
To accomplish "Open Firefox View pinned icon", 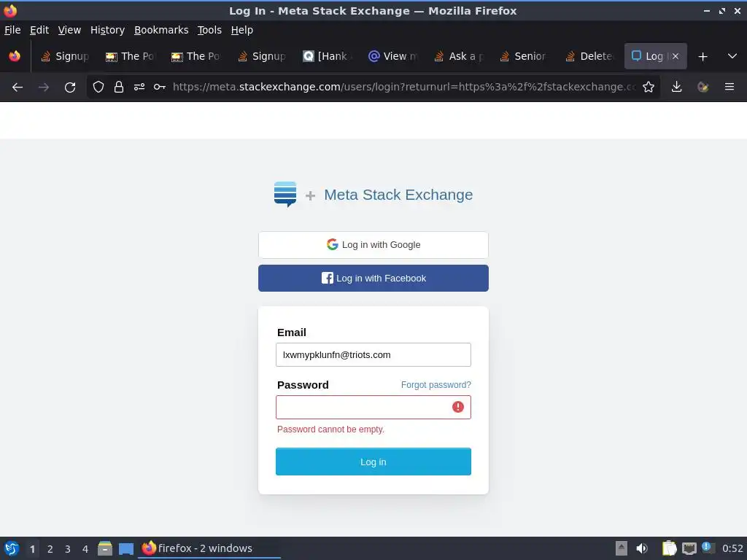I will 15,56.
